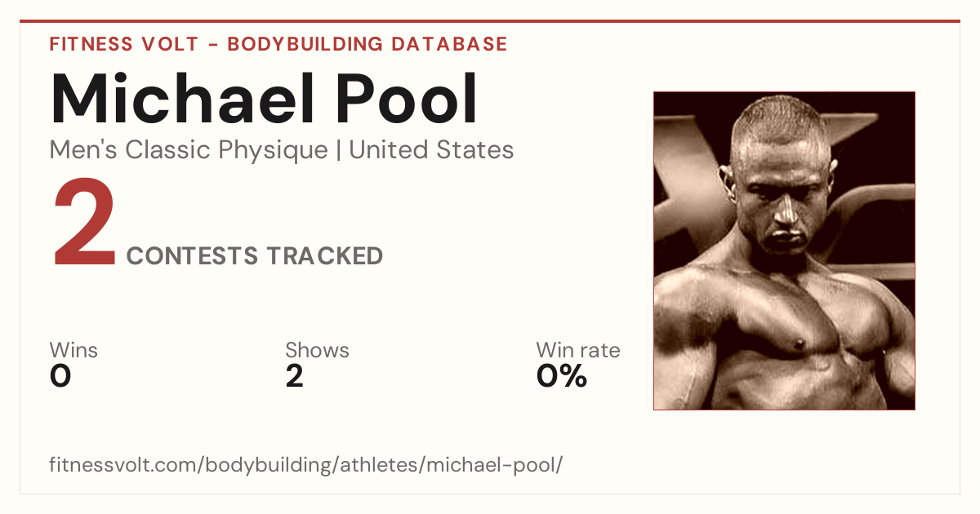Select the Men's Classic Physique division text
Screen dimensions: 980x514
coord(189,150)
